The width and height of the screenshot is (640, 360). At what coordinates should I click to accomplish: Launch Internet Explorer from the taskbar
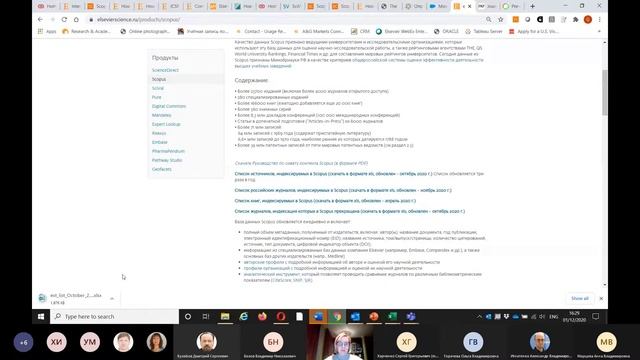[x=244, y=316]
